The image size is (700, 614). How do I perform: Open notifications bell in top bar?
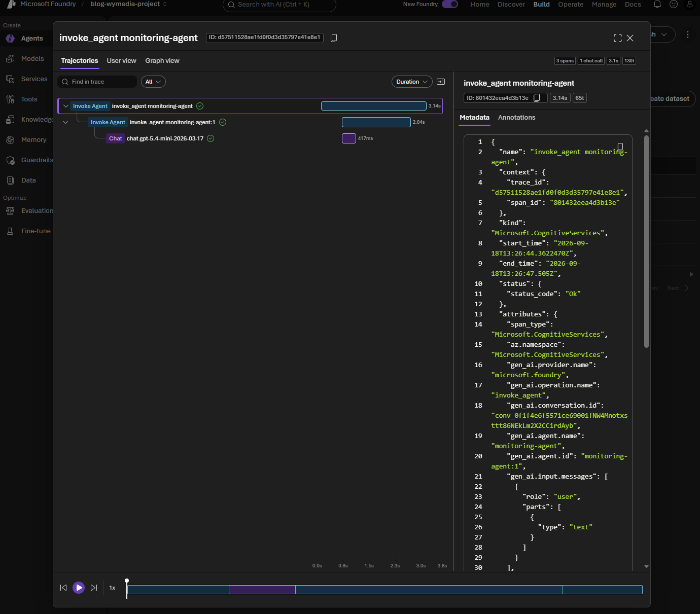(x=657, y=4)
